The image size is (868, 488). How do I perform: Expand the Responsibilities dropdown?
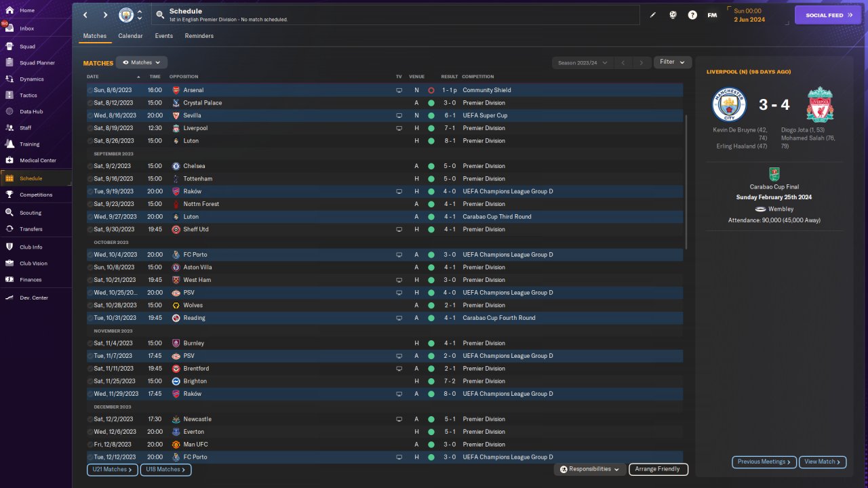tap(589, 469)
